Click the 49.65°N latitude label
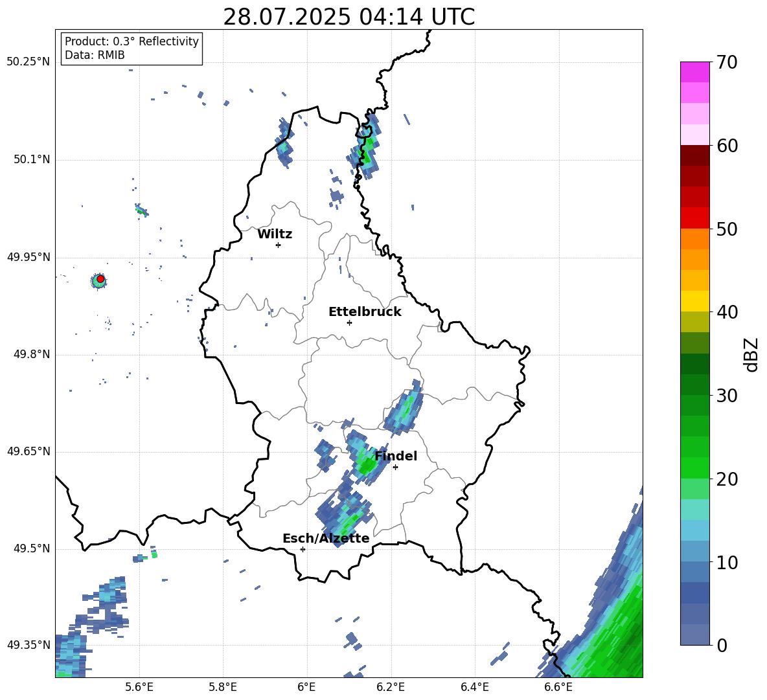This screenshot has height=700, width=767. pos(29,451)
